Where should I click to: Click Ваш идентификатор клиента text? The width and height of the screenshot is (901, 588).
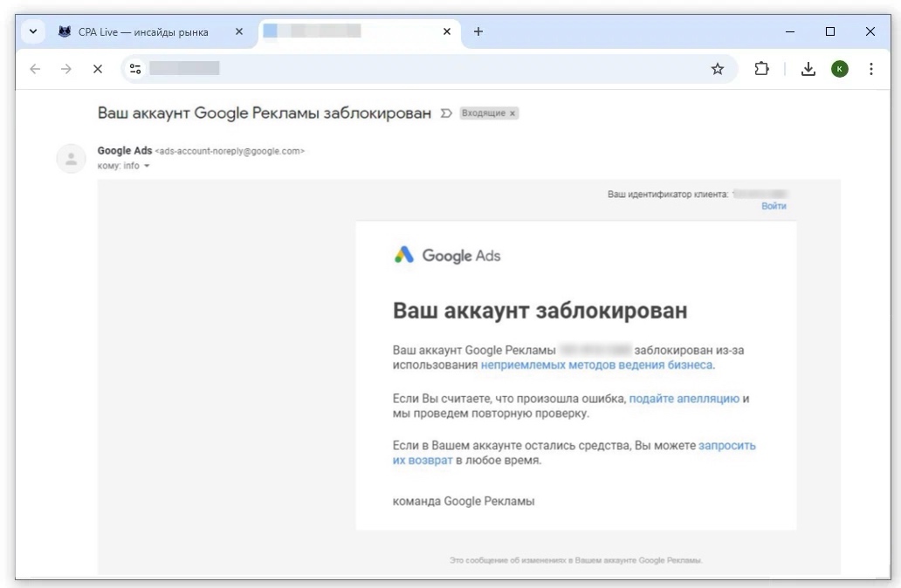pos(668,194)
